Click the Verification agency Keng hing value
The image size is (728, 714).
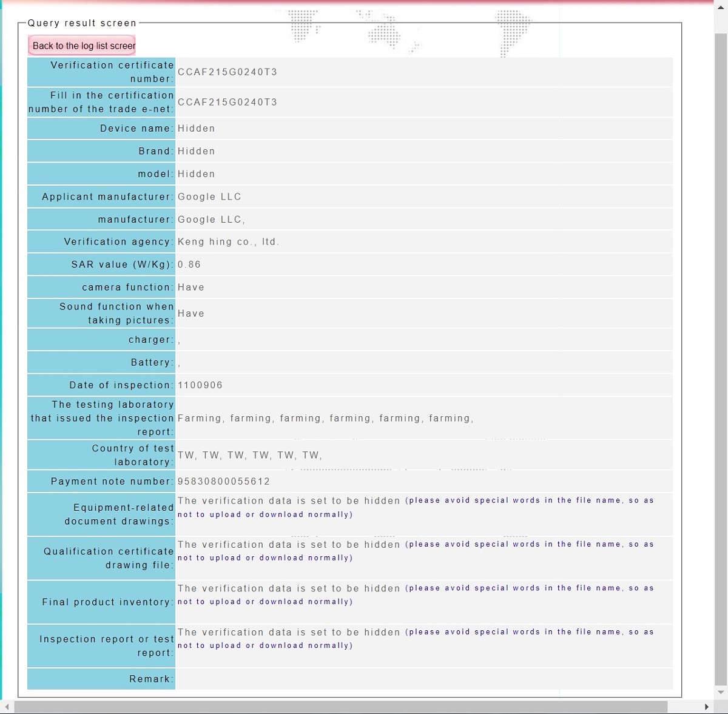[x=228, y=242]
